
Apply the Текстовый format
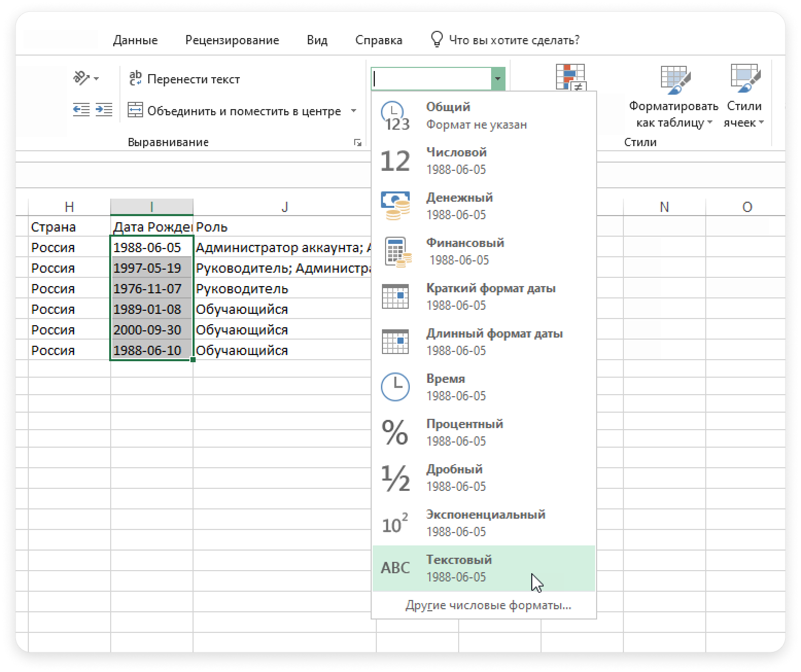pyautogui.click(x=483, y=569)
